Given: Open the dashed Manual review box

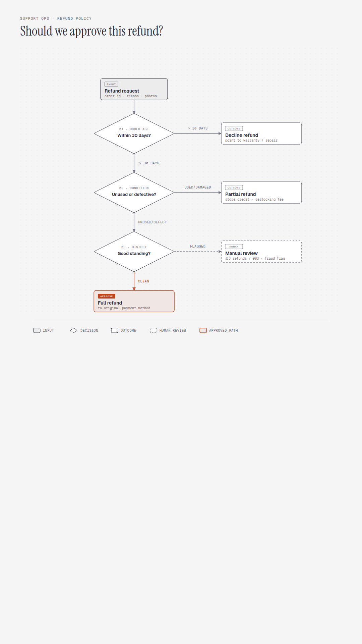Looking at the screenshot, I should coord(261,252).
